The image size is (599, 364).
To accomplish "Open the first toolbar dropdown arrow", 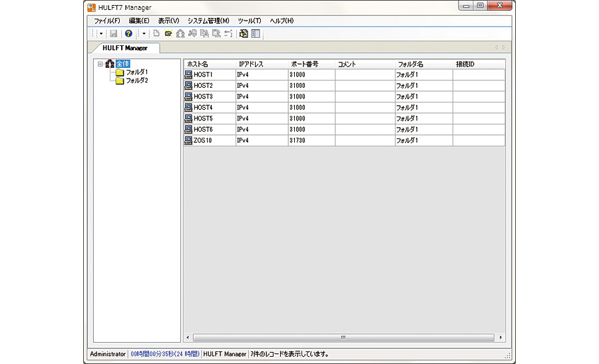I will coord(101,33).
